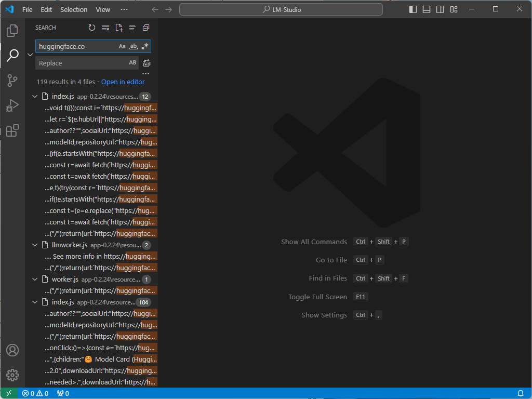
Task: Toggle Match Case in search box
Action: tap(122, 46)
